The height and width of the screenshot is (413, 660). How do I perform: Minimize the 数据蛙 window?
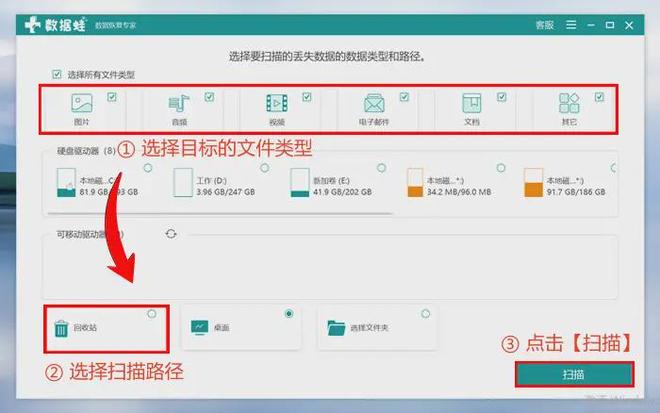(591, 25)
